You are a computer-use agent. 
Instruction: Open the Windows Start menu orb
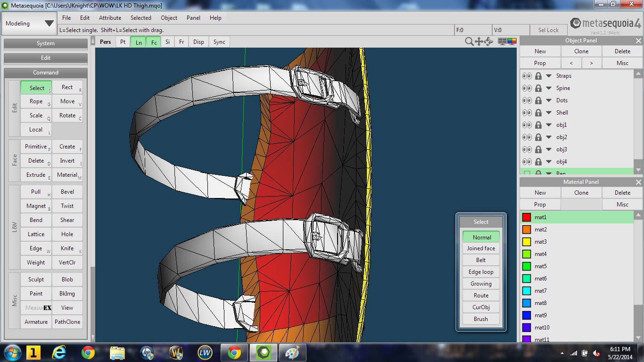(12, 352)
